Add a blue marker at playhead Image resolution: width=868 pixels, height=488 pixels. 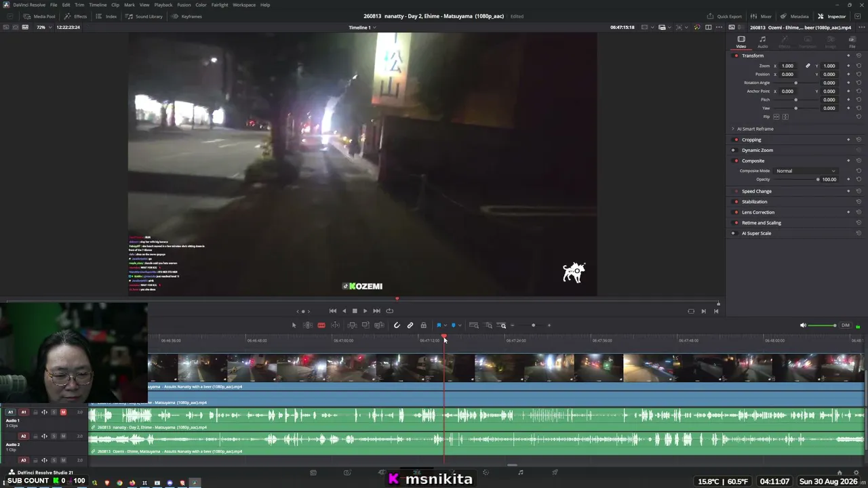(x=453, y=325)
